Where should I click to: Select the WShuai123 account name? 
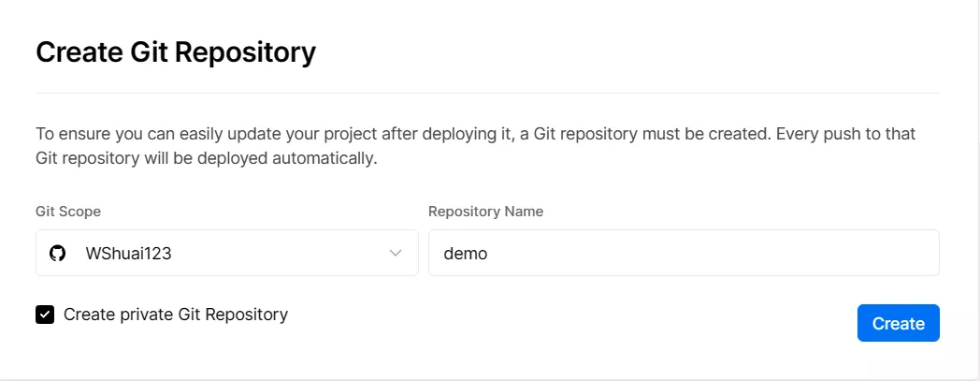[128, 254]
